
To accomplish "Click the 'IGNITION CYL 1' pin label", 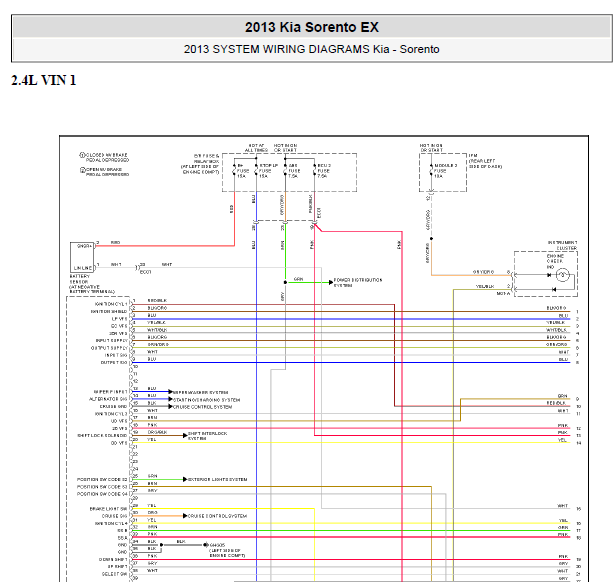I will 111,304.
